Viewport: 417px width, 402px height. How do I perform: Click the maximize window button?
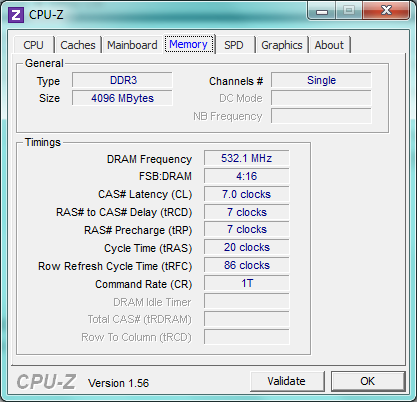349,11
